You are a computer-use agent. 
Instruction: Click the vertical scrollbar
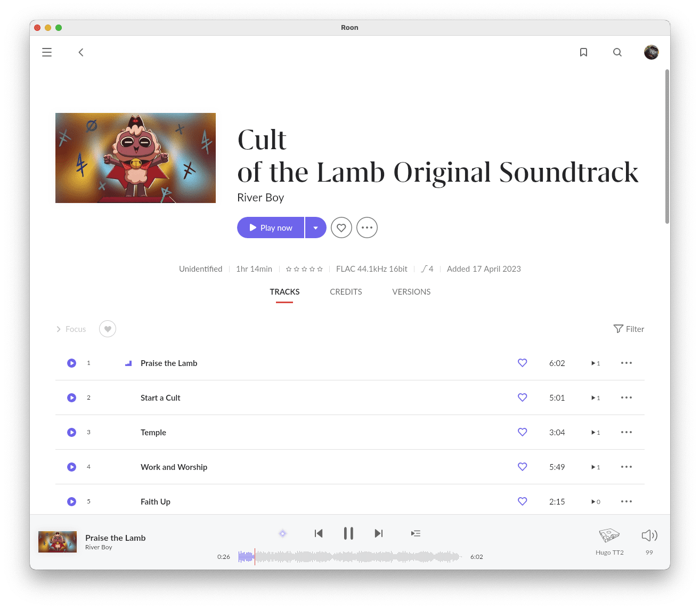pos(667,147)
